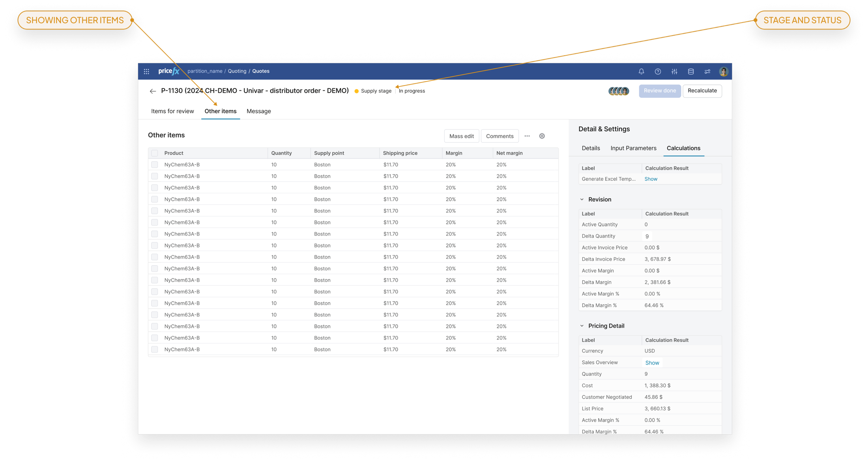
Task: Open the three-dots more options menu
Action: [x=527, y=136]
